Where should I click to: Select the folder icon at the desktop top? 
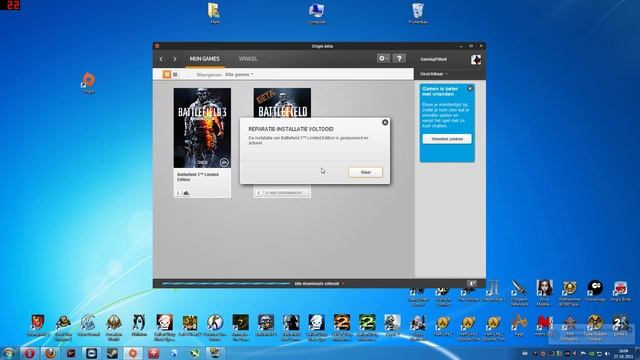point(214,13)
